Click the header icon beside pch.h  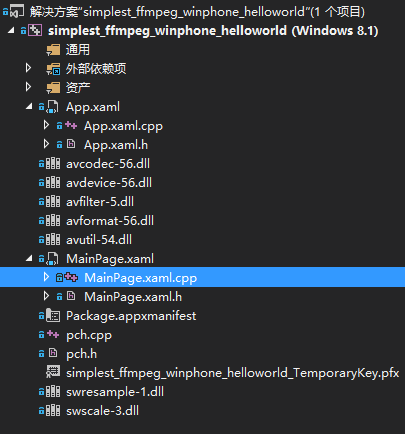[x=53, y=353]
